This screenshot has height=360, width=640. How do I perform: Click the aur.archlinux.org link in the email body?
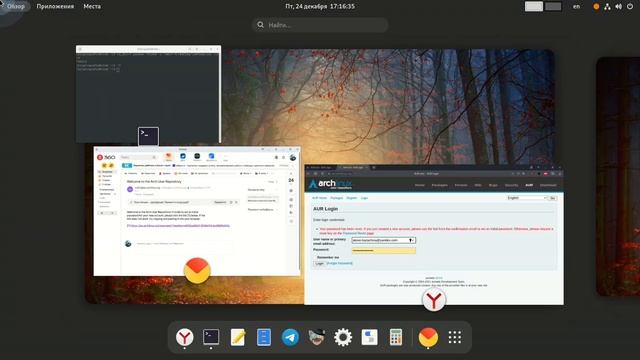pyautogui.click(x=178, y=225)
